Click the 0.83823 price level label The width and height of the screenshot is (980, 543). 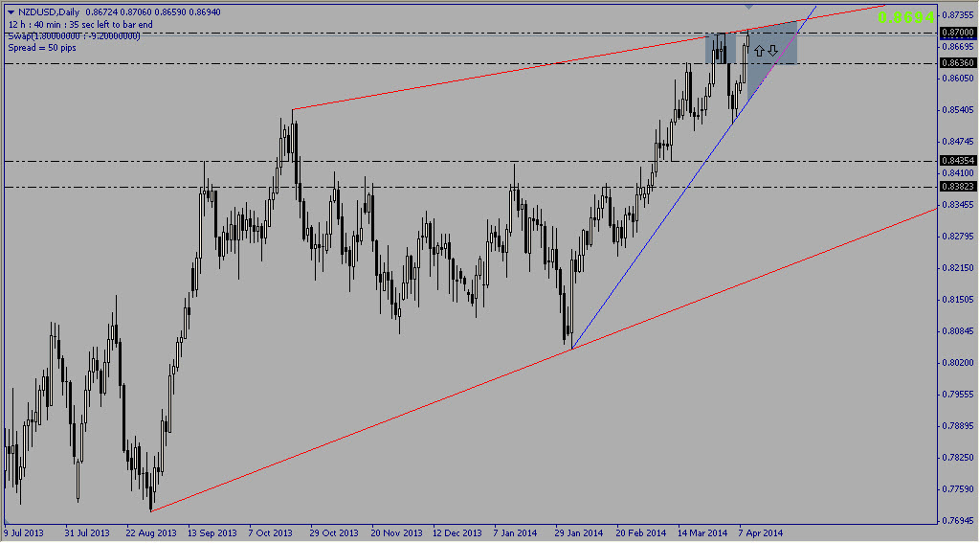[x=957, y=187]
